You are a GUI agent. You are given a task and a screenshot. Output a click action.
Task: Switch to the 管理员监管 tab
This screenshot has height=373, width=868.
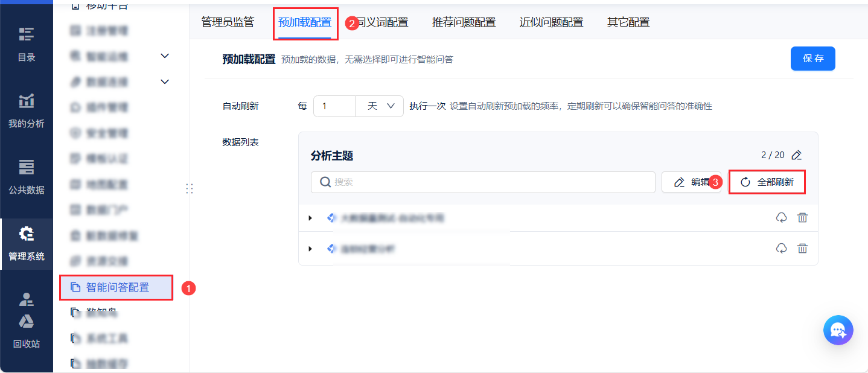228,22
